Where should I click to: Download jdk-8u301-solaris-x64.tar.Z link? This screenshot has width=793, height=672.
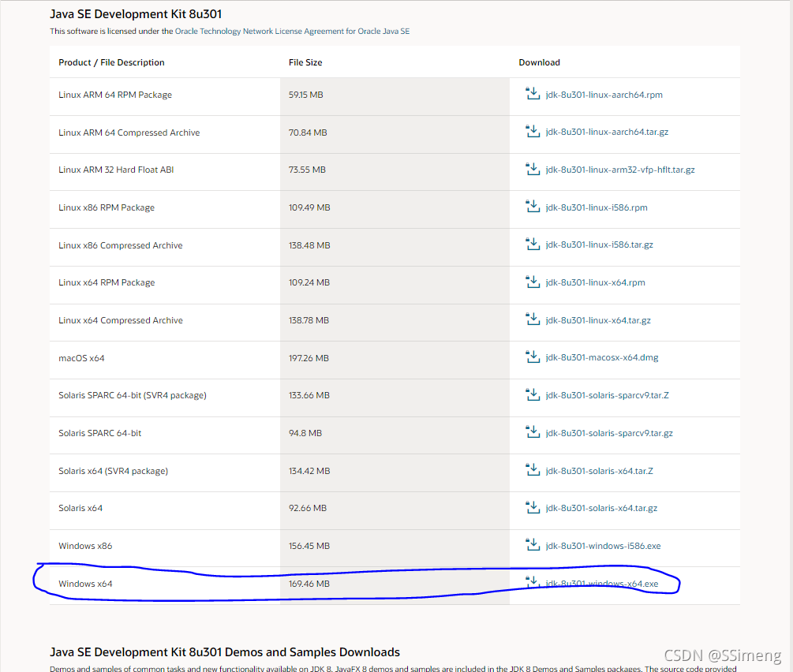click(600, 471)
